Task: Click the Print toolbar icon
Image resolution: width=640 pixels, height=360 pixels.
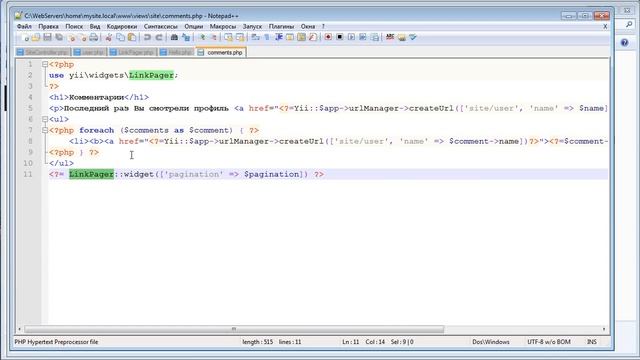Action: tap(94, 38)
